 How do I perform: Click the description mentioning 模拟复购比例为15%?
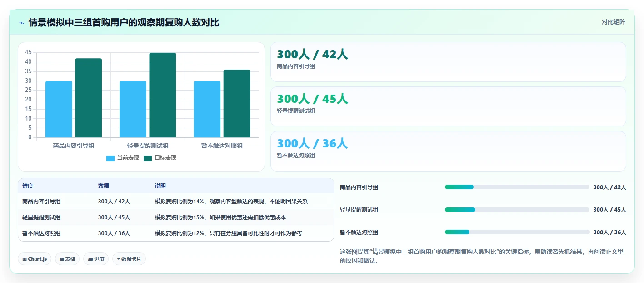click(220, 217)
